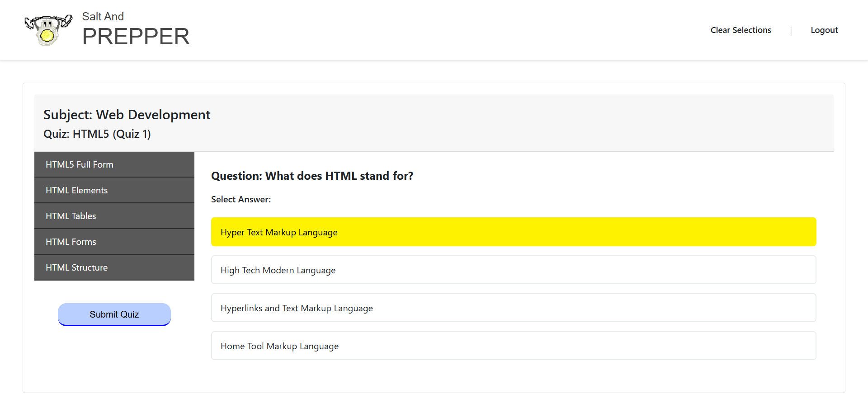Click the Select Answer label
This screenshot has height=412, width=868.
point(241,199)
